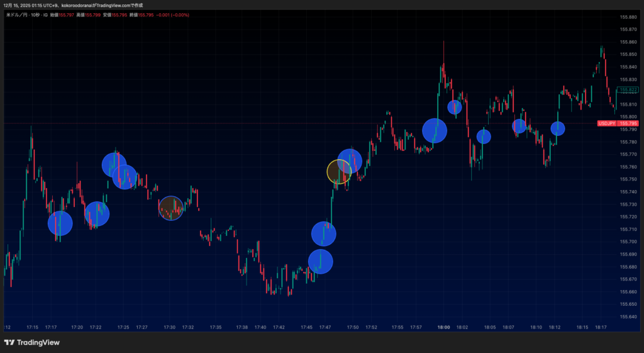644x353 pixels.
Task: Click the 155.860 label on the price axis
Action: [628, 42]
